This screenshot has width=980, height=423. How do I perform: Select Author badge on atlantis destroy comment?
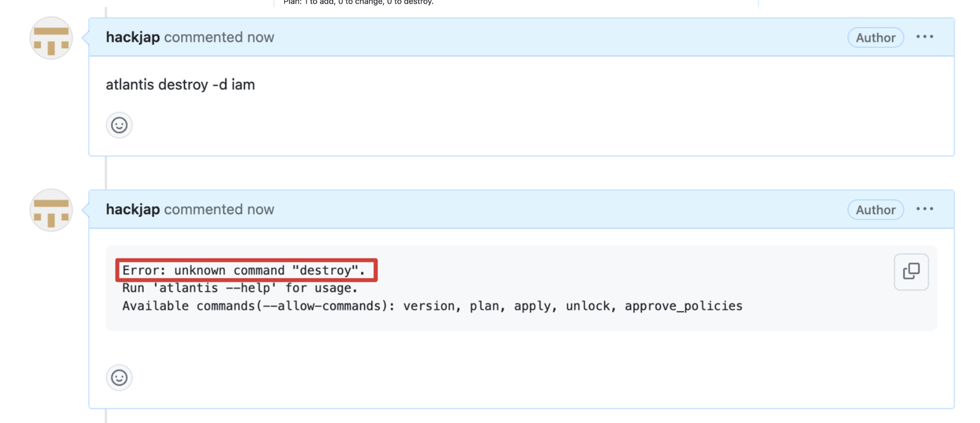pyautogui.click(x=876, y=37)
